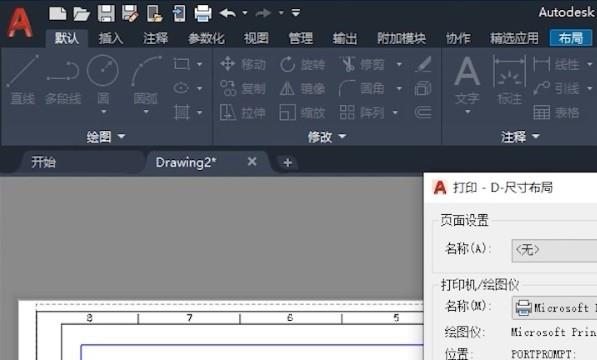Switch to the 插入 ribbon tab

pos(111,38)
